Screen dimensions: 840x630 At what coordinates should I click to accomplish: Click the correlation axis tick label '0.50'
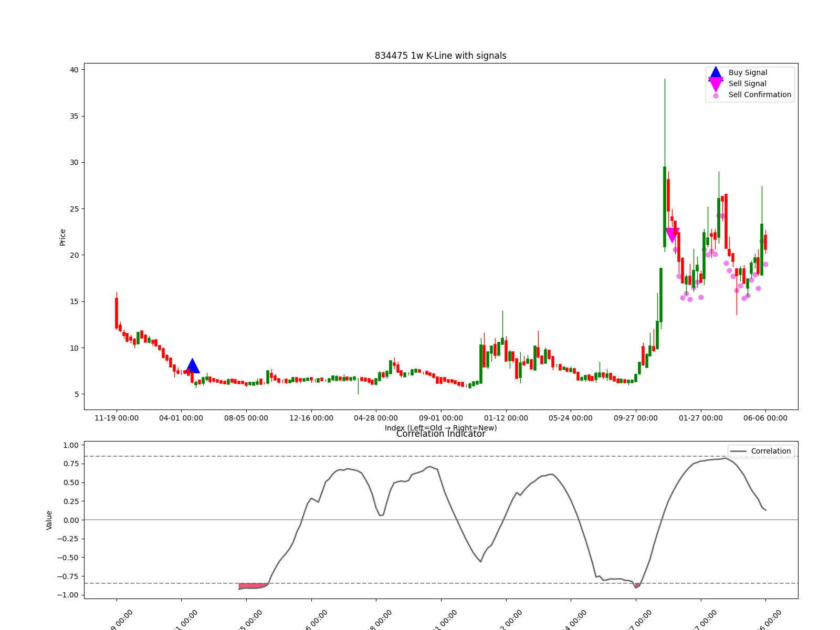click(x=71, y=483)
